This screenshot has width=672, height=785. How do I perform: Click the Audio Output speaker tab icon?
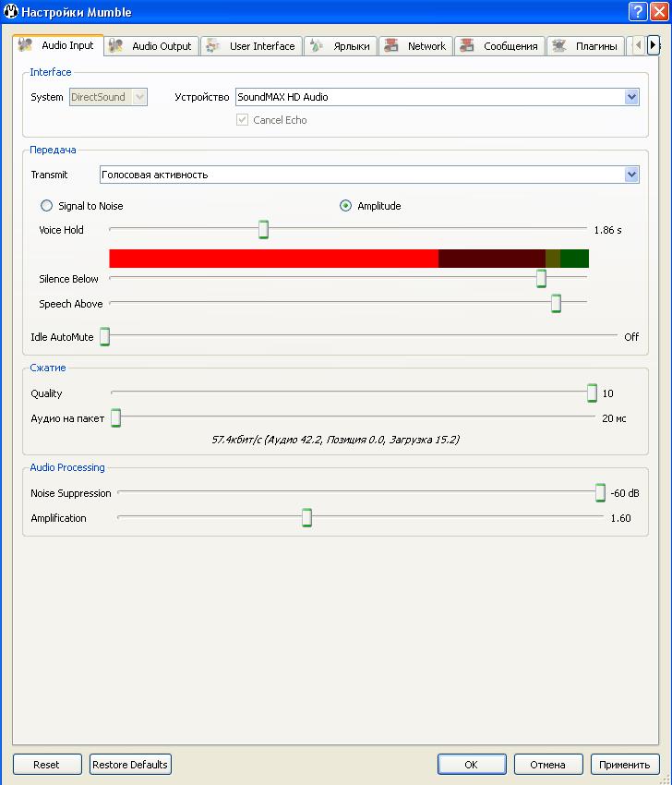tap(115, 46)
